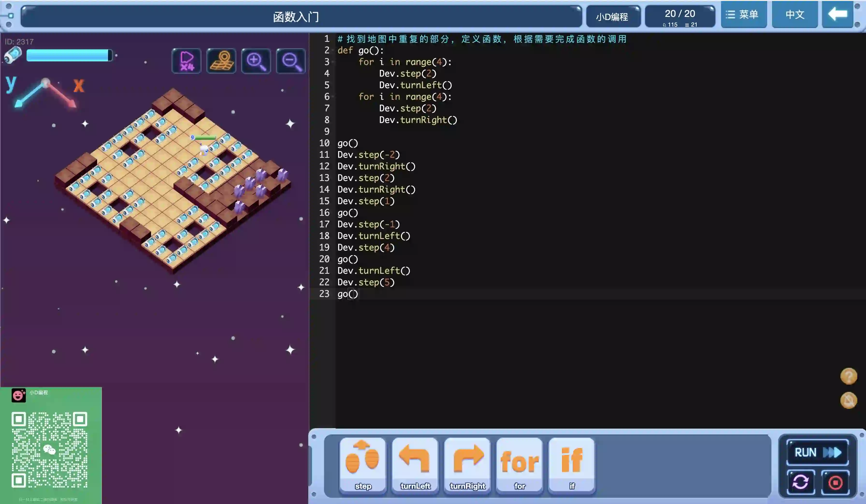Switch language with the 中文 button
Viewport: 866px width, 504px height.
click(x=794, y=14)
